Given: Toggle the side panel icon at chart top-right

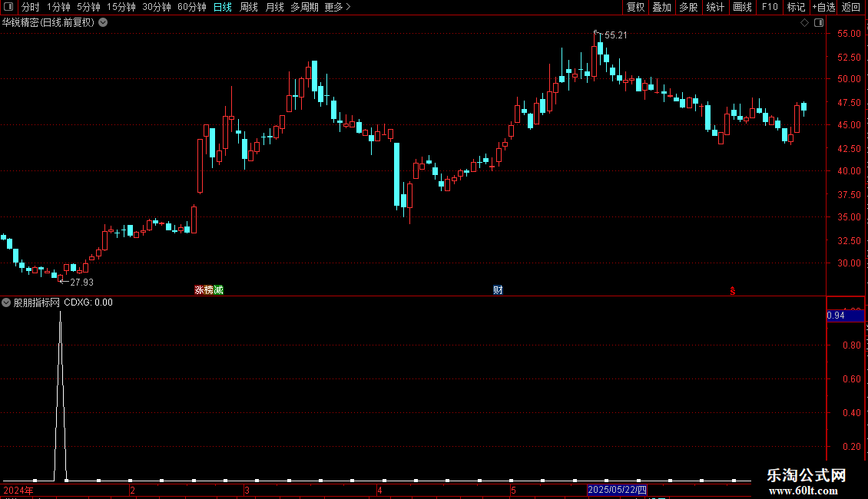Looking at the screenshot, I should pyautogui.click(x=819, y=23).
